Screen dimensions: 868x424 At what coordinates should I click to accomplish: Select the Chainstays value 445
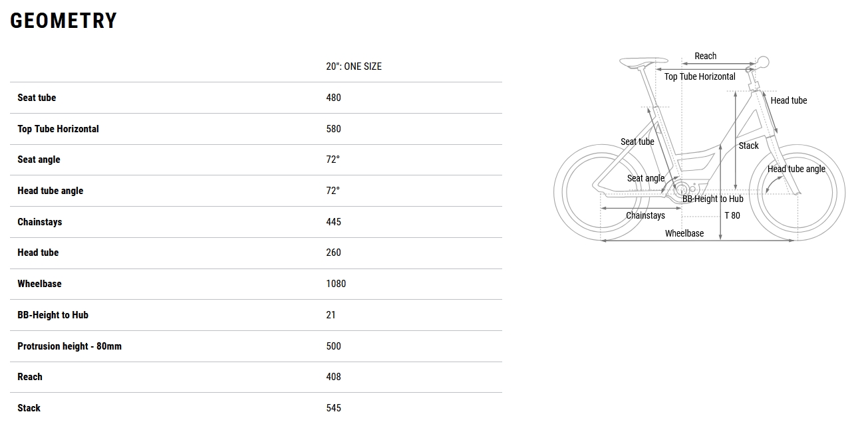point(333,222)
